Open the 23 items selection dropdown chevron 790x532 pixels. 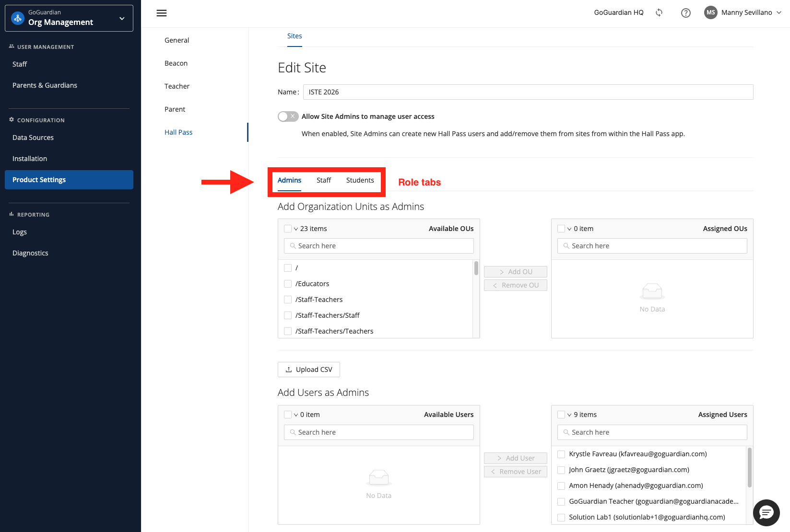click(296, 229)
